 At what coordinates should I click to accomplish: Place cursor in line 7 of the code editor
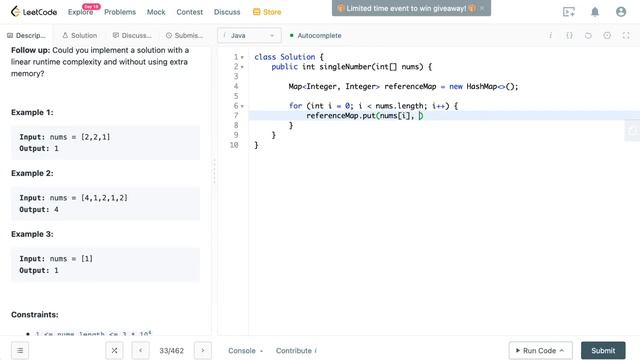[x=444, y=116]
